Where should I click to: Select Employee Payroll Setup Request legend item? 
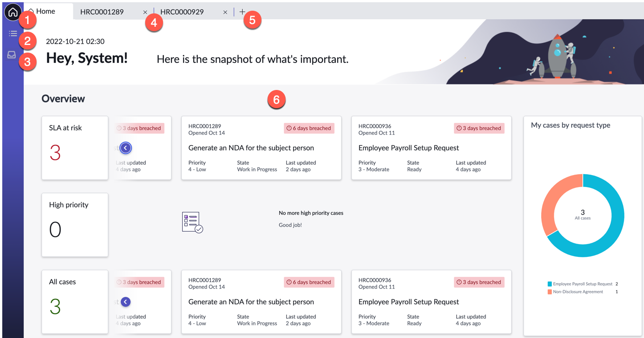point(583,284)
